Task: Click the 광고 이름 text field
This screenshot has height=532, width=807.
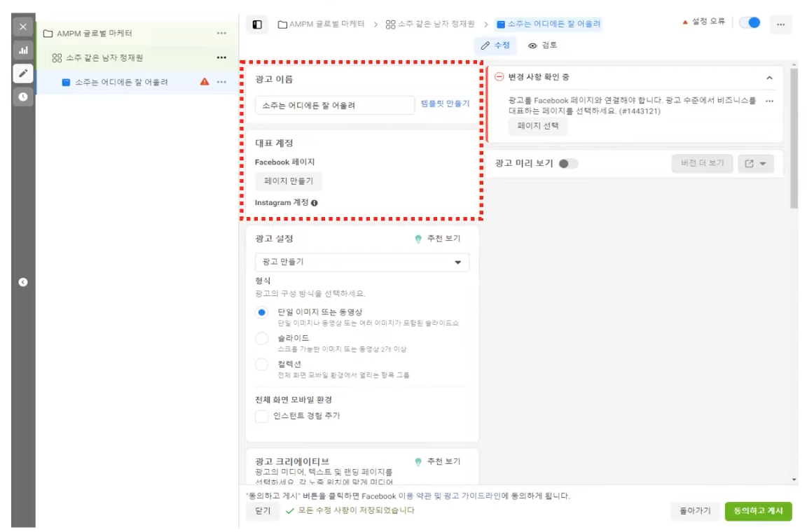Action: [335, 105]
